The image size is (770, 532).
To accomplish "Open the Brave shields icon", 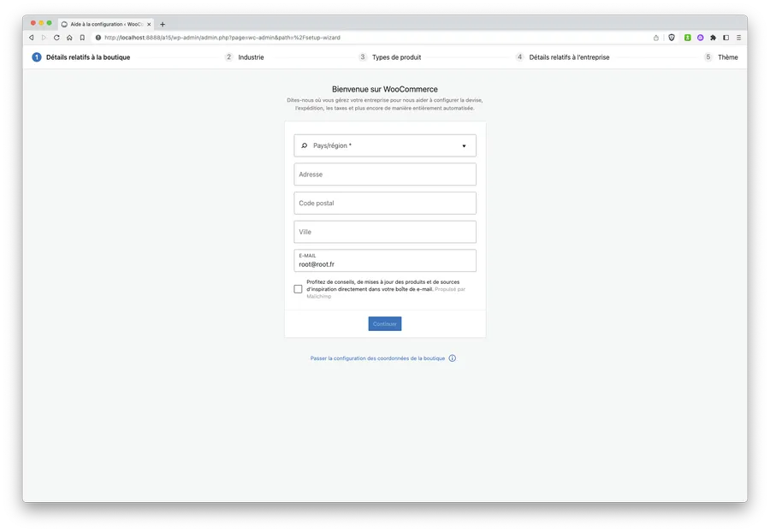I will 672,38.
